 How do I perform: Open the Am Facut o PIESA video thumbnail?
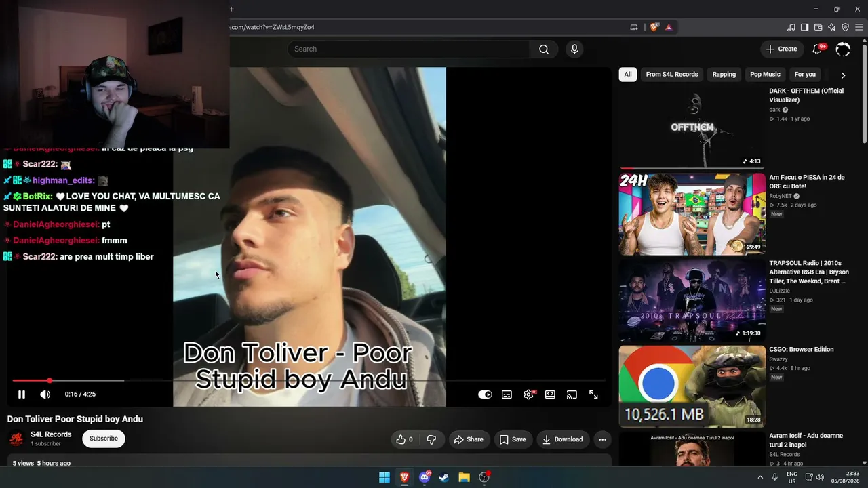pos(692,213)
